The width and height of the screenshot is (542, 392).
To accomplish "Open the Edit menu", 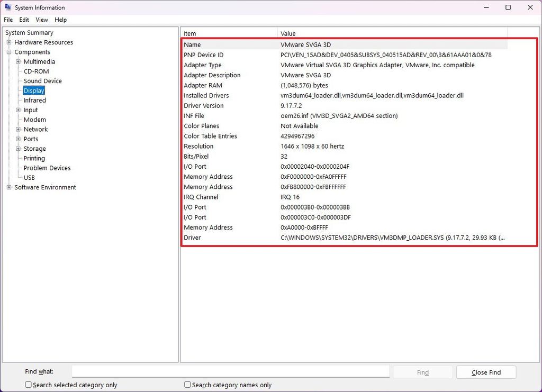I will pos(24,20).
